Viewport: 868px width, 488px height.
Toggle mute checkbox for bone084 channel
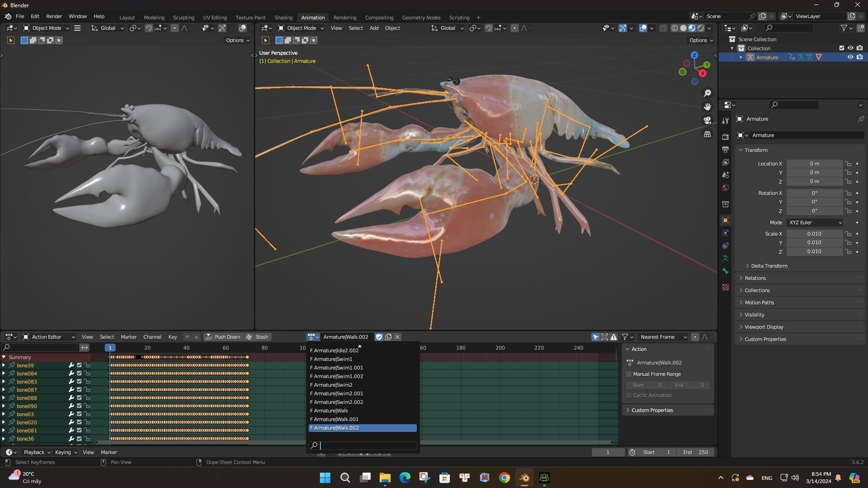coord(79,374)
